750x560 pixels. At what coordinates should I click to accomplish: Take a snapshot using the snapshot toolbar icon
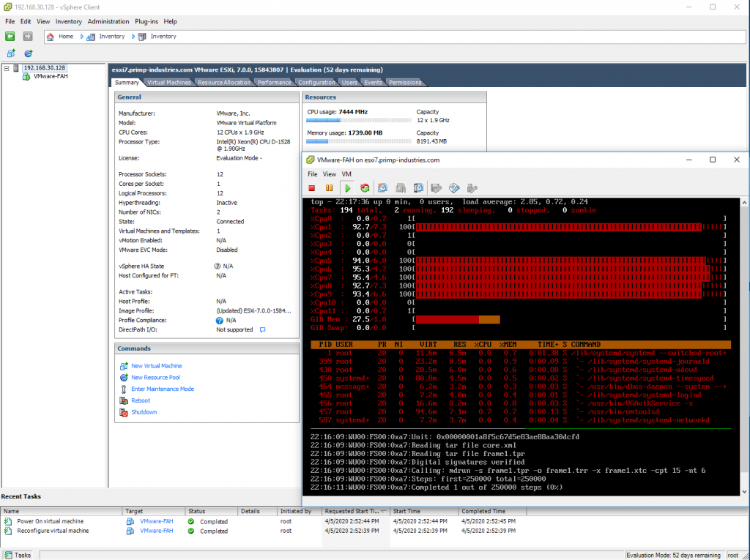click(382, 188)
